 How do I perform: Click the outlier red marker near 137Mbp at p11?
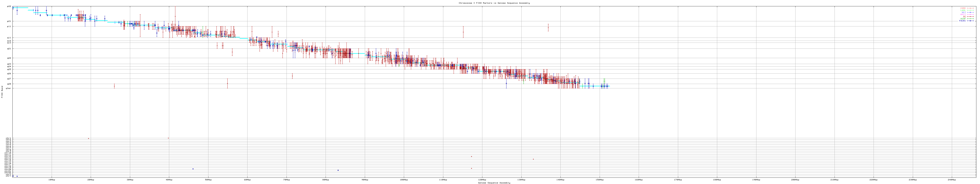(548, 27)
